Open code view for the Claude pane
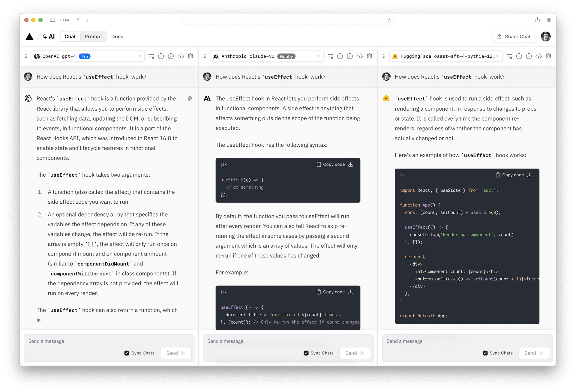 click(x=360, y=56)
